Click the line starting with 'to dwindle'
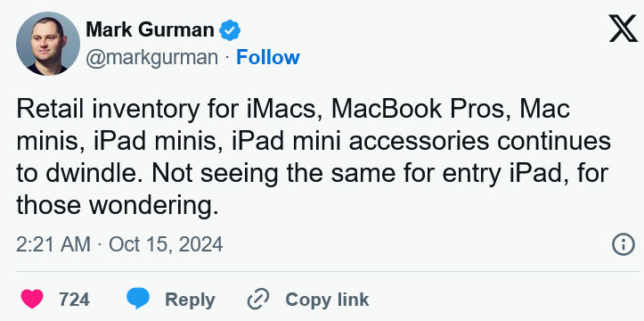 point(312,173)
